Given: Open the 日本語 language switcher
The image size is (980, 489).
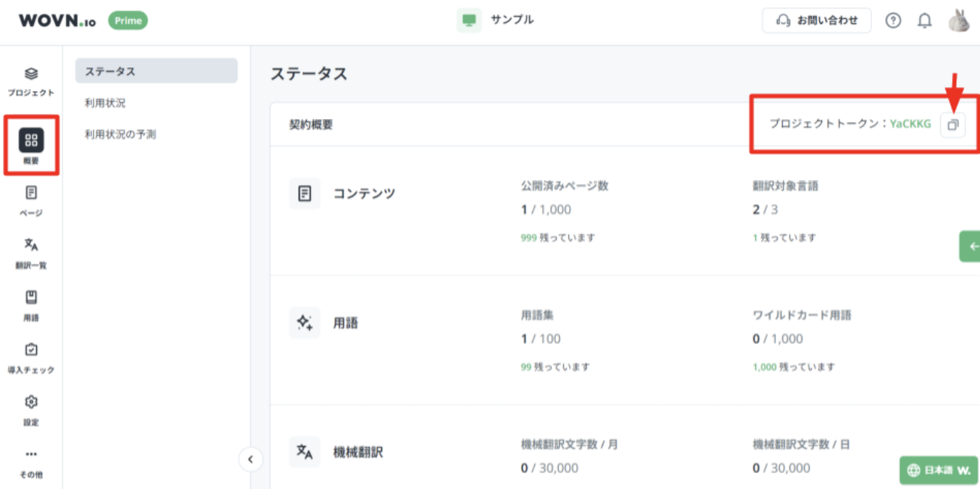Looking at the screenshot, I should [x=938, y=470].
